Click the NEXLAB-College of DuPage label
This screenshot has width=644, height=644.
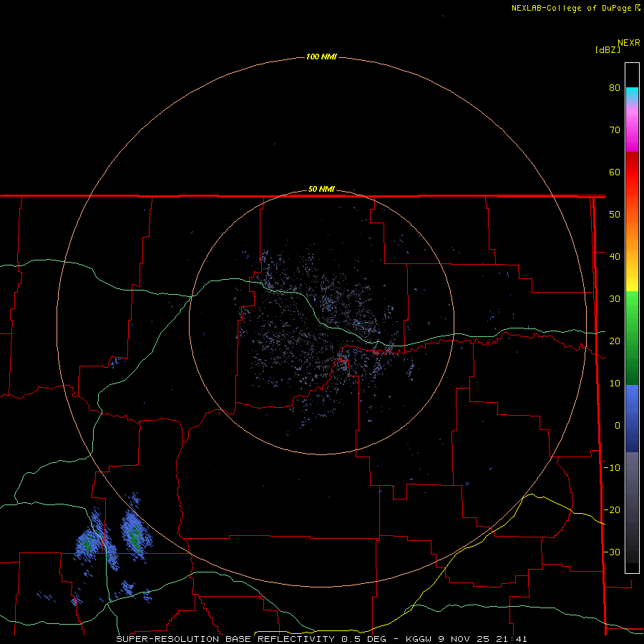coord(575,8)
